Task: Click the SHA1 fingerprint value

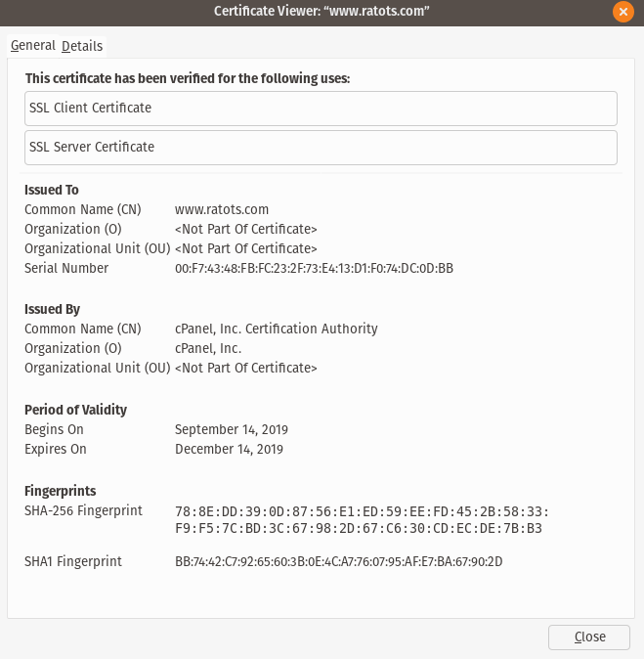Action: (338, 561)
